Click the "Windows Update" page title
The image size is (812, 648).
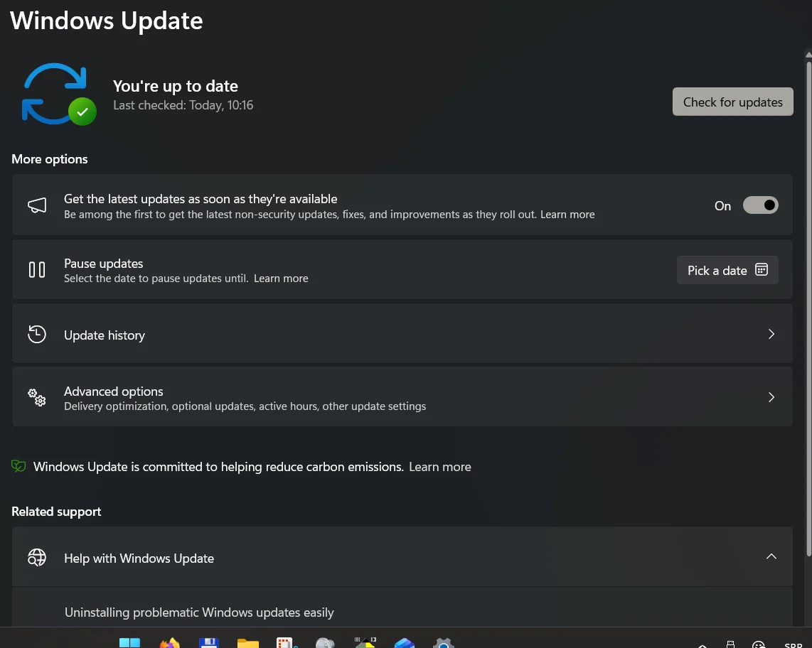click(x=107, y=21)
